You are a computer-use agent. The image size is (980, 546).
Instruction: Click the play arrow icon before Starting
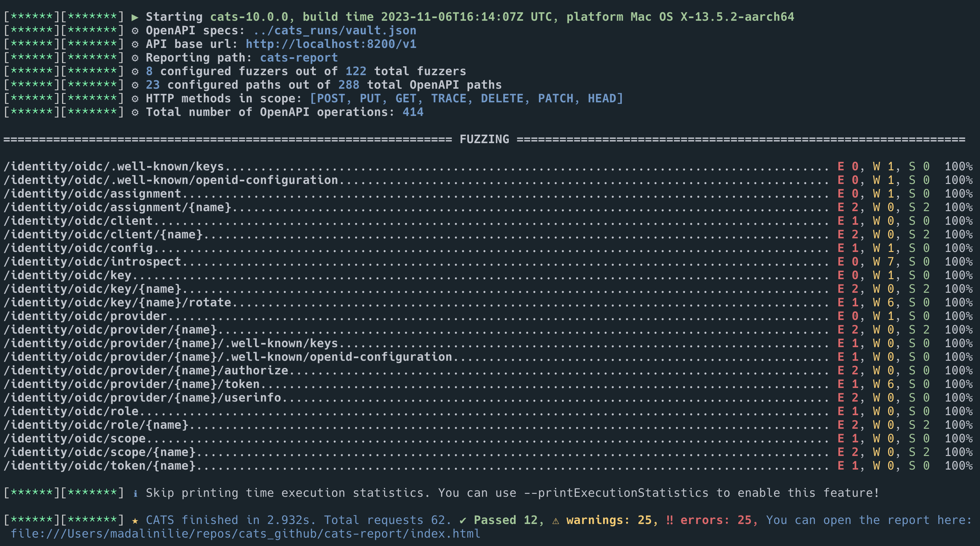pos(135,17)
